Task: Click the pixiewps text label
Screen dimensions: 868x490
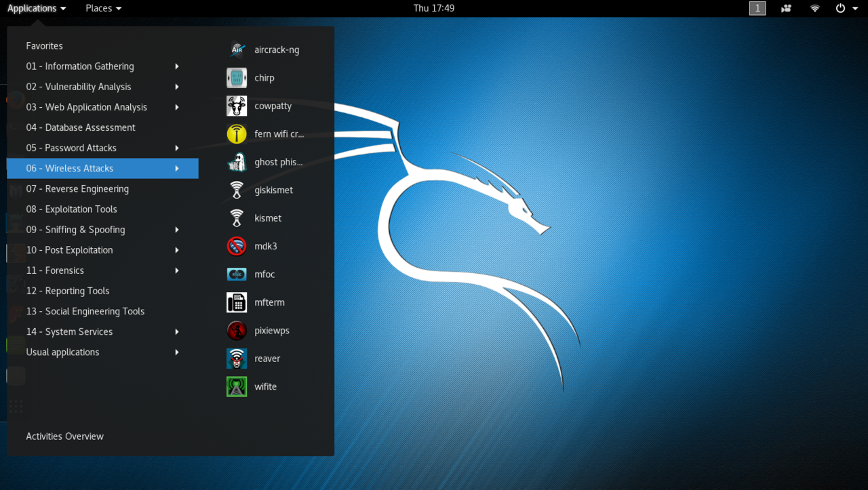Action: (272, 331)
